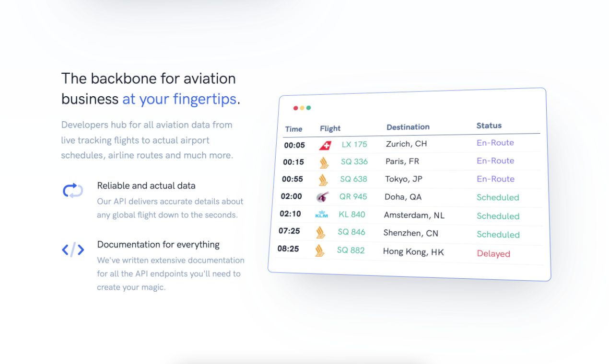Toggle the Scheduled status on the Doha flight
Image resolution: width=609 pixels, height=364 pixels.
(x=498, y=197)
